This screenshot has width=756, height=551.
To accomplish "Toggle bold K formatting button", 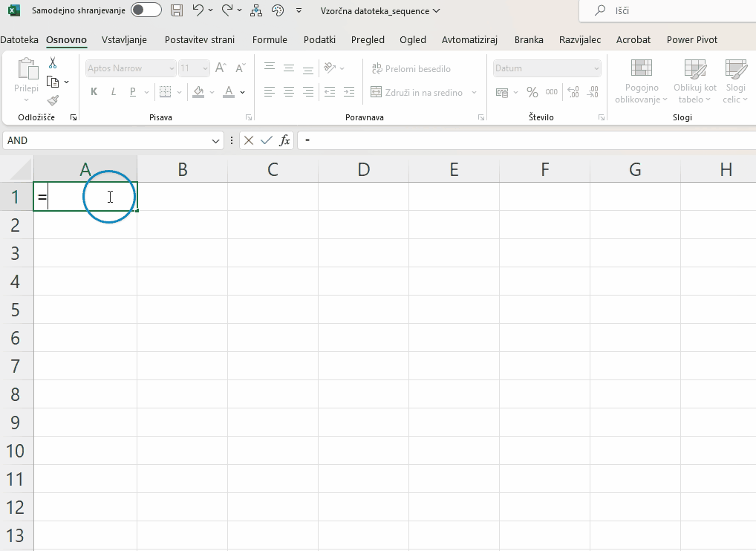I will pos(94,92).
